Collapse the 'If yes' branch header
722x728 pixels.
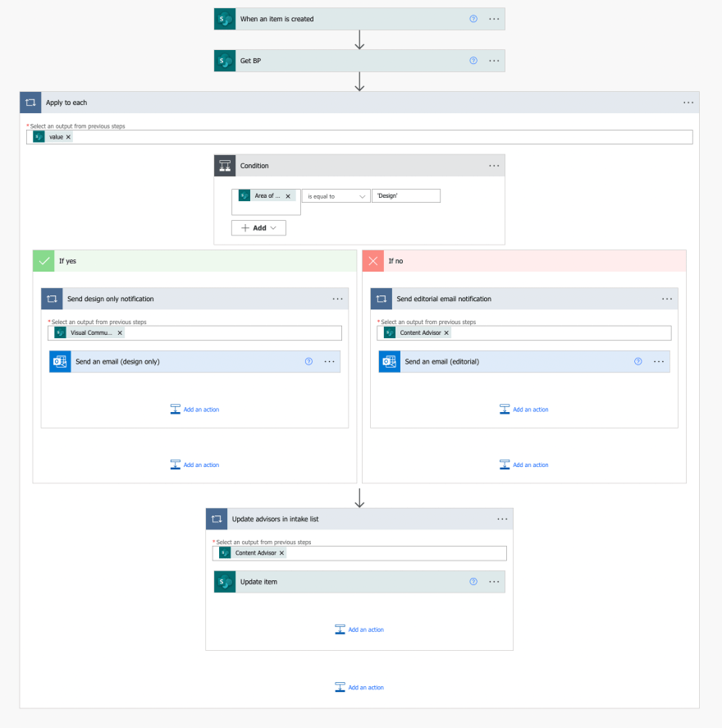click(x=194, y=261)
